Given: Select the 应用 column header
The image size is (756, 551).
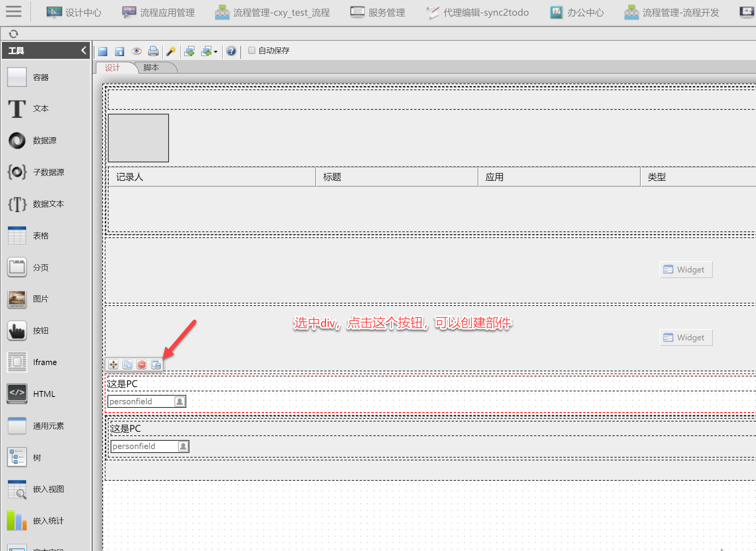Looking at the screenshot, I should [x=559, y=177].
